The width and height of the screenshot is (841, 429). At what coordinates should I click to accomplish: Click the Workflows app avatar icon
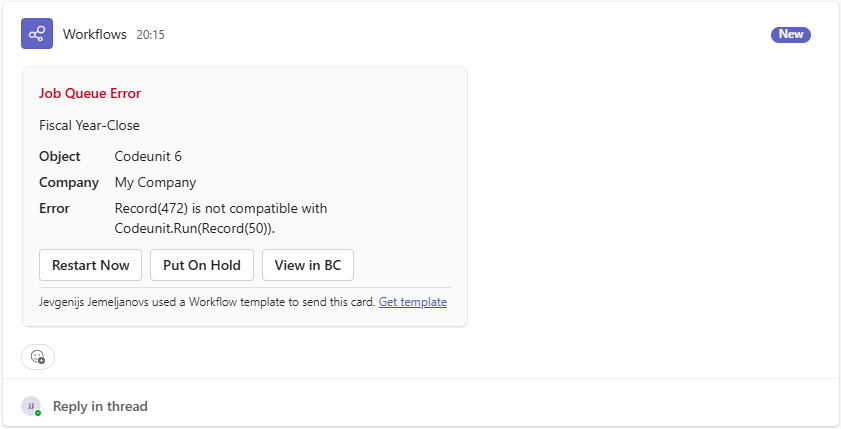[x=37, y=34]
